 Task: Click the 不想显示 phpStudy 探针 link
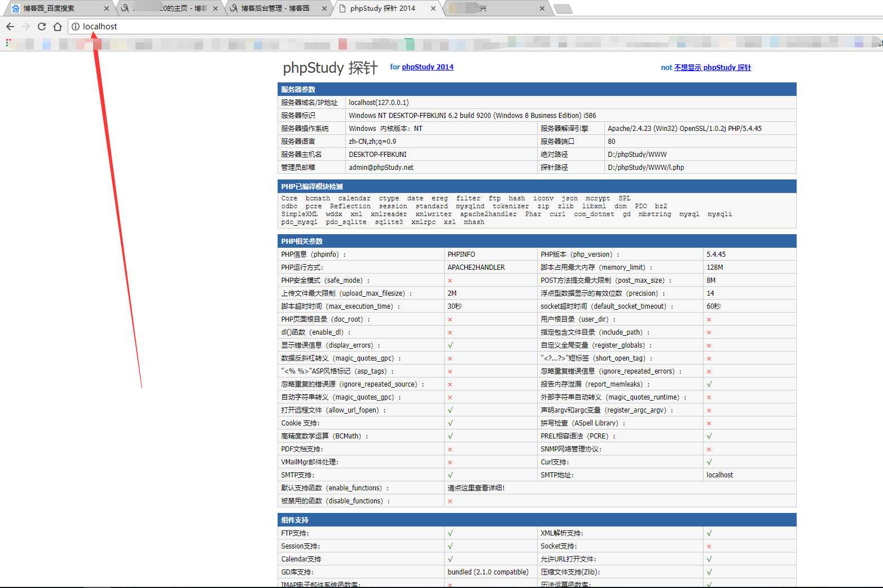coord(713,67)
